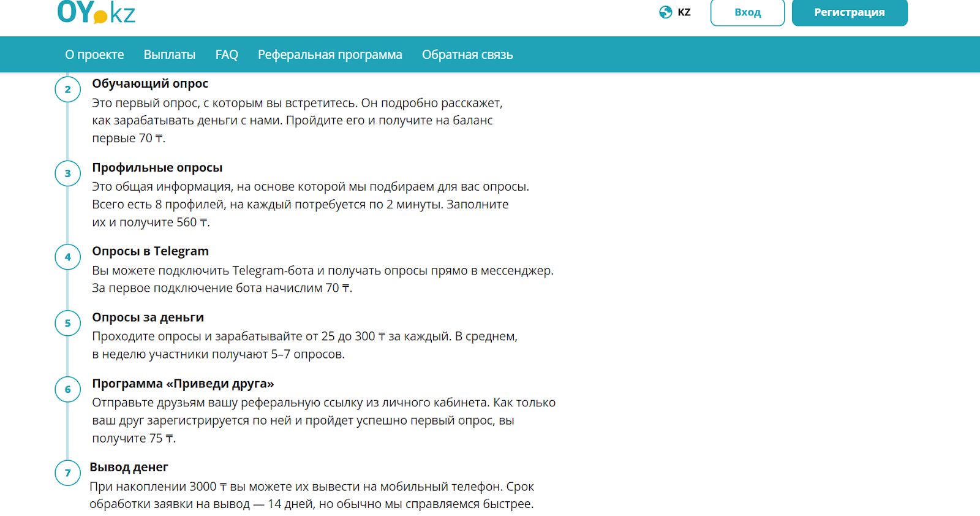The height and width of the screenshot is (516, 980).
Task: Click the globe language icon
Action: coord(666,12)
